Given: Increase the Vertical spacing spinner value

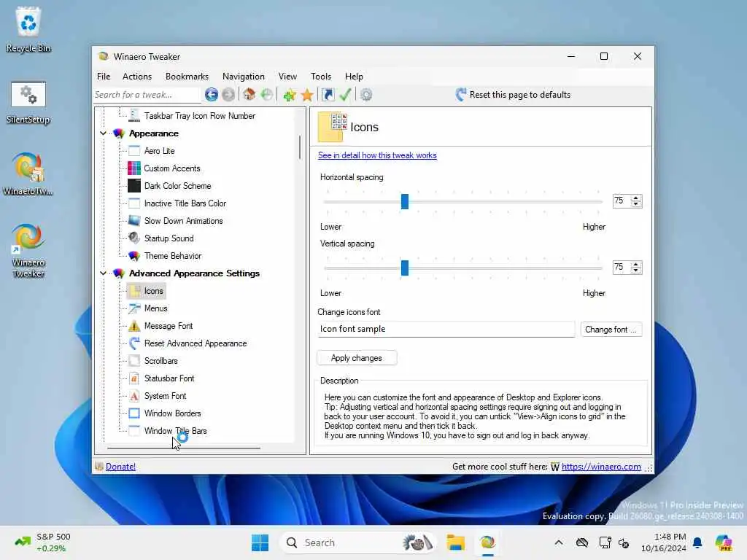Looking at the screenshot, I should (x=635, y=264).
